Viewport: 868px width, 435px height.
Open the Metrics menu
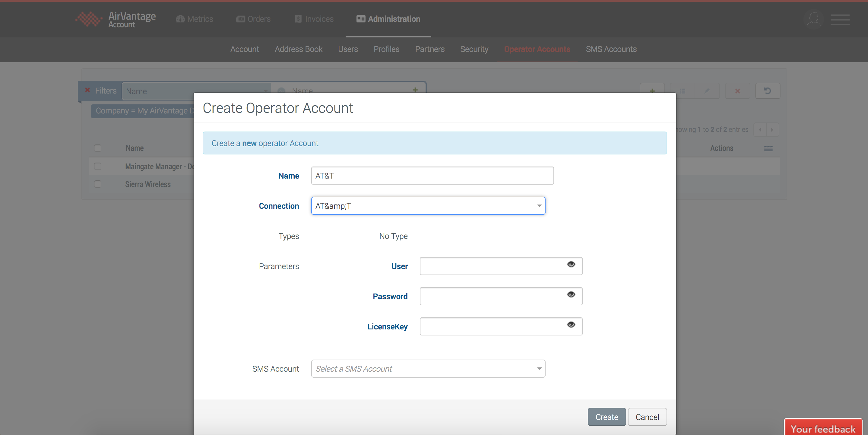tap(195, 19)
